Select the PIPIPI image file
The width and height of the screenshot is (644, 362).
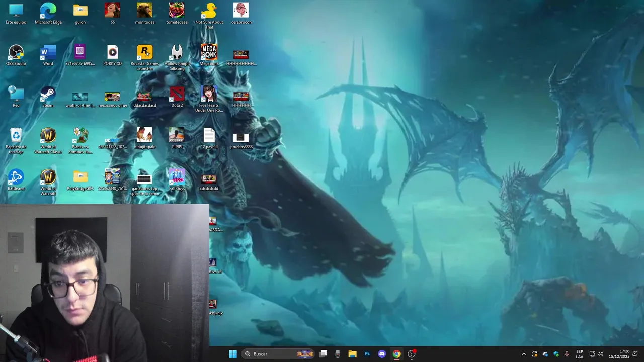pos(177,139)
